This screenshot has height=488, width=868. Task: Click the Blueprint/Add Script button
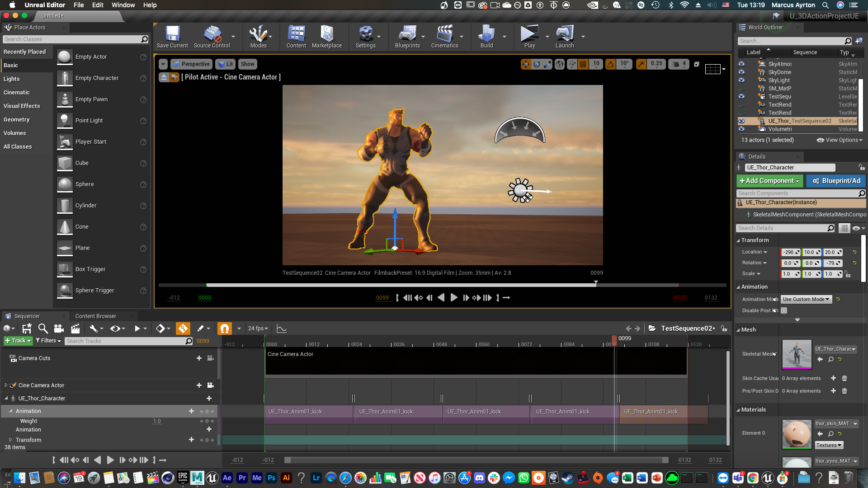pyautogui.click(x=836, y=181)
